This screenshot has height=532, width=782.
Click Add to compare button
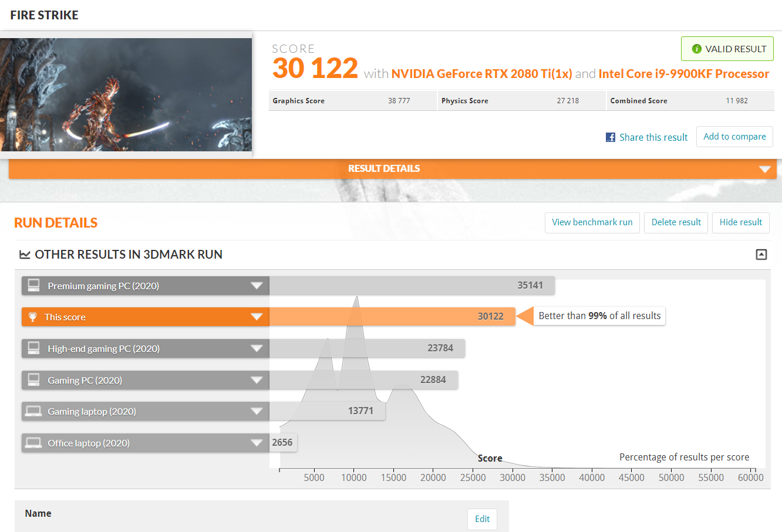pyautogui.click(x=734, y=137)
